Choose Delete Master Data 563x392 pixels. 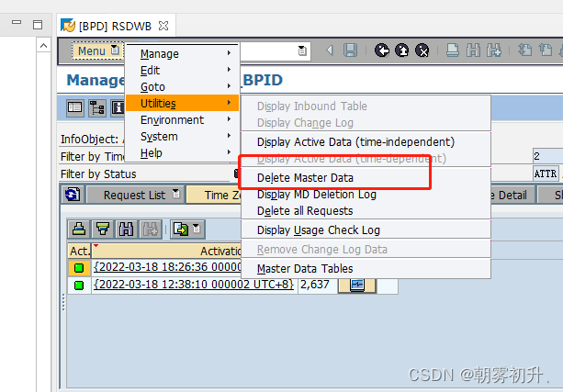pos(366,178)
